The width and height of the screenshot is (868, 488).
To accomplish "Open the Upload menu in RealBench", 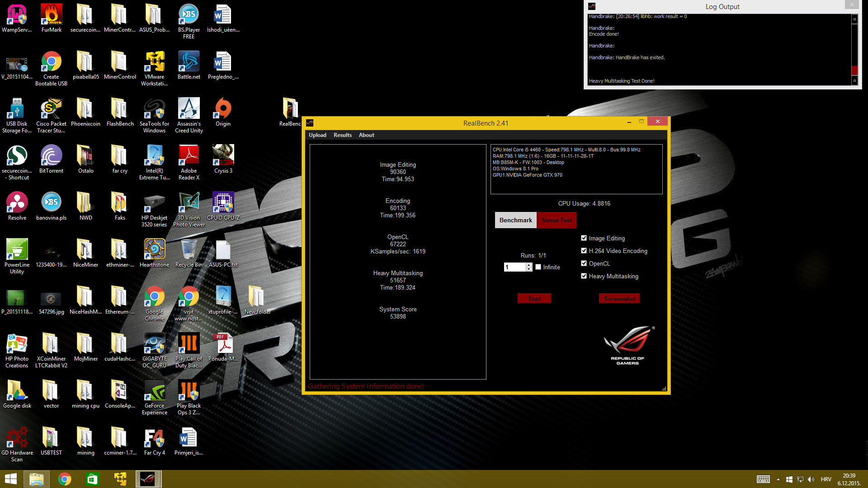I will tap(317, 135).
